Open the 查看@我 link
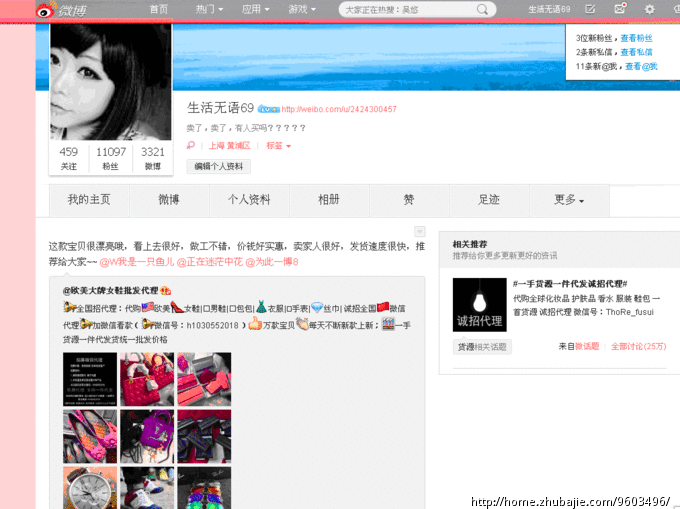This screenshot has width=680, height=509. click(x=641, y=66)
